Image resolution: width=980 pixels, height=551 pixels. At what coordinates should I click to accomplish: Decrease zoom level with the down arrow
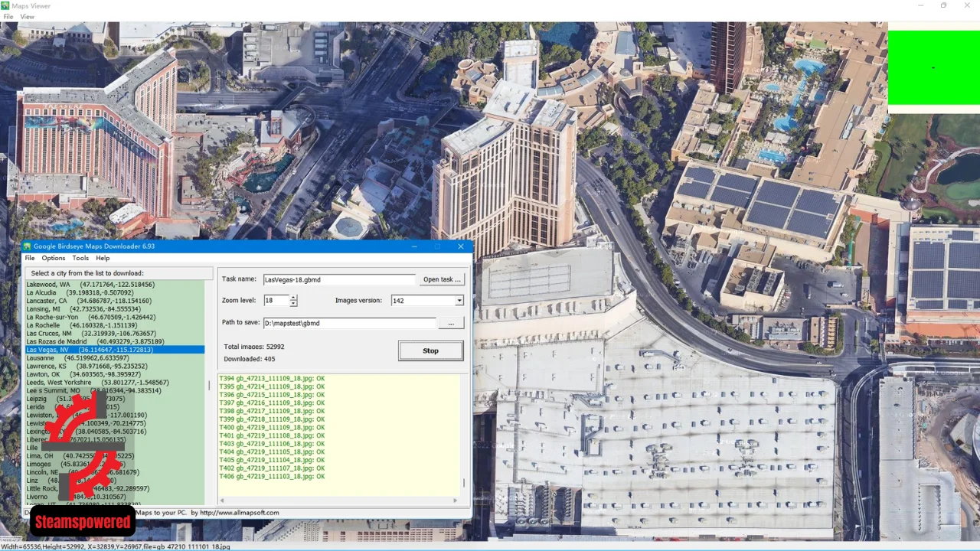point(293,304)
